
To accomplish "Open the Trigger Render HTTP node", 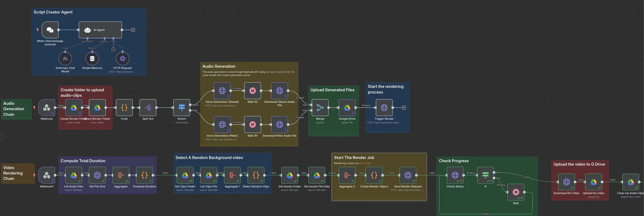I will pyautogui.click(x=384, y=108).
